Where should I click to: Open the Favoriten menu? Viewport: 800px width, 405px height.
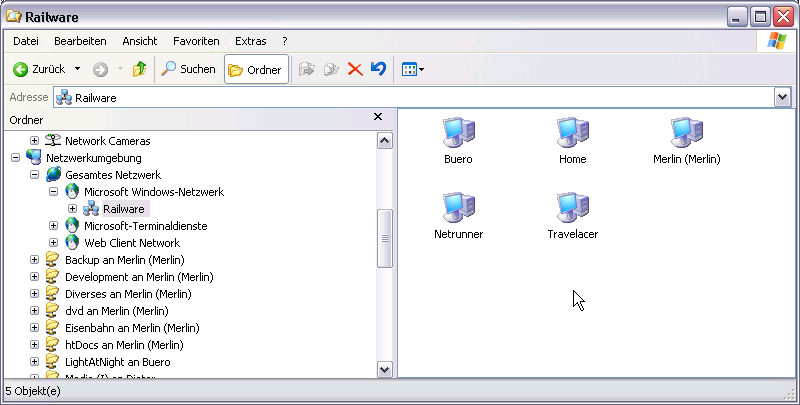click(x=196, y=41)
